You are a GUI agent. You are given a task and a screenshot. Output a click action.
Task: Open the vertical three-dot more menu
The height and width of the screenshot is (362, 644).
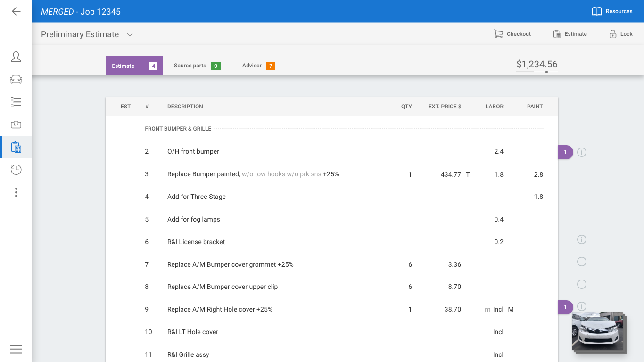point(16,192)
